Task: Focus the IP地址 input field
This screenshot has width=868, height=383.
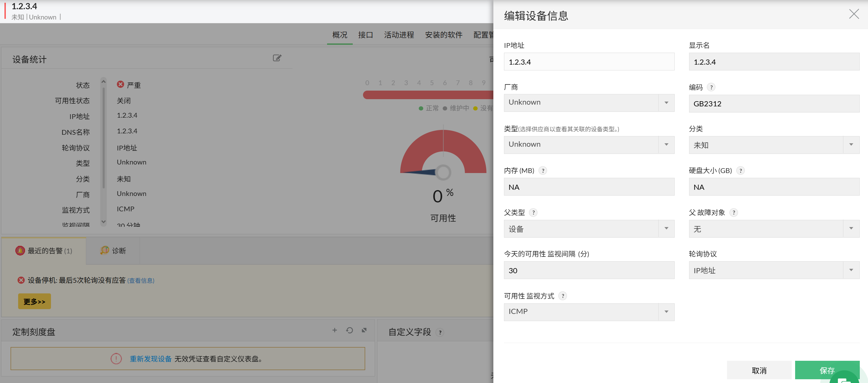Action: click(589, 62)
